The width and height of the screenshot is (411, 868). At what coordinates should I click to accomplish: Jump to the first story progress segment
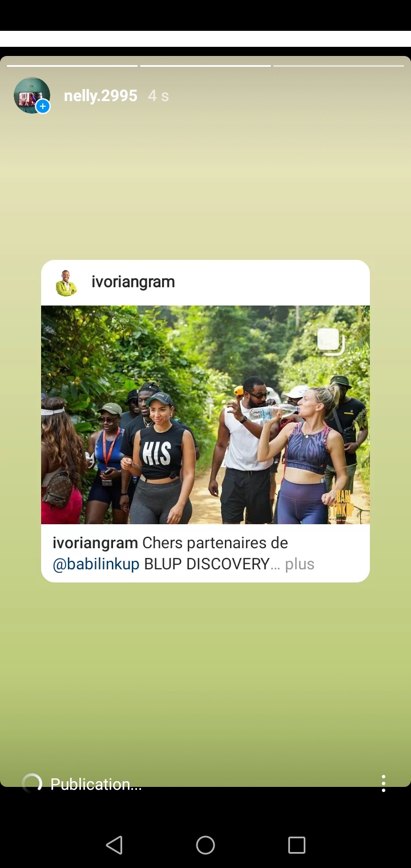[72, 66]
